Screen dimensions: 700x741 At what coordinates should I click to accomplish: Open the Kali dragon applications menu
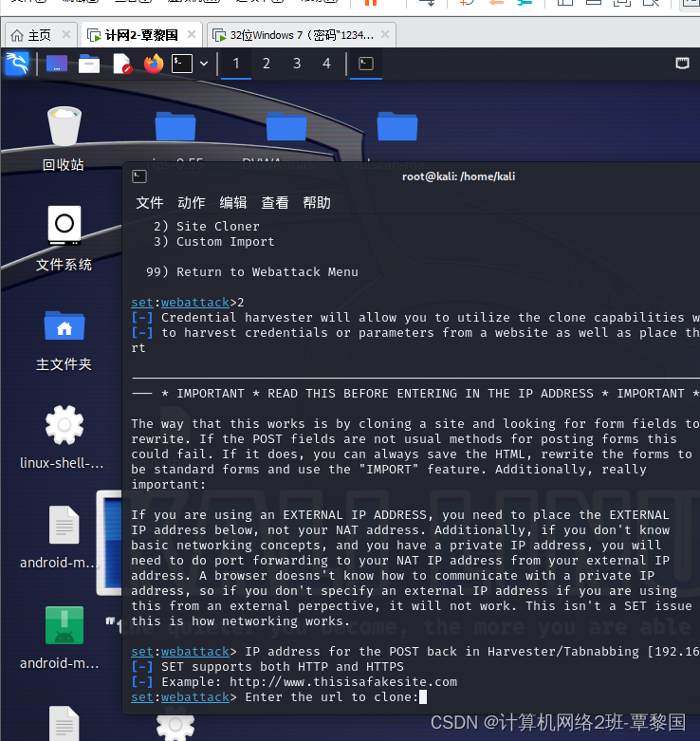coord(17,63)
